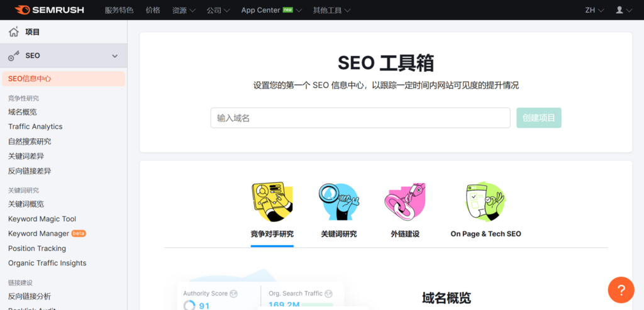Expand the 资源 dropdown menu
The height and width of the screenshot is (310, 644).
point(184,10)
